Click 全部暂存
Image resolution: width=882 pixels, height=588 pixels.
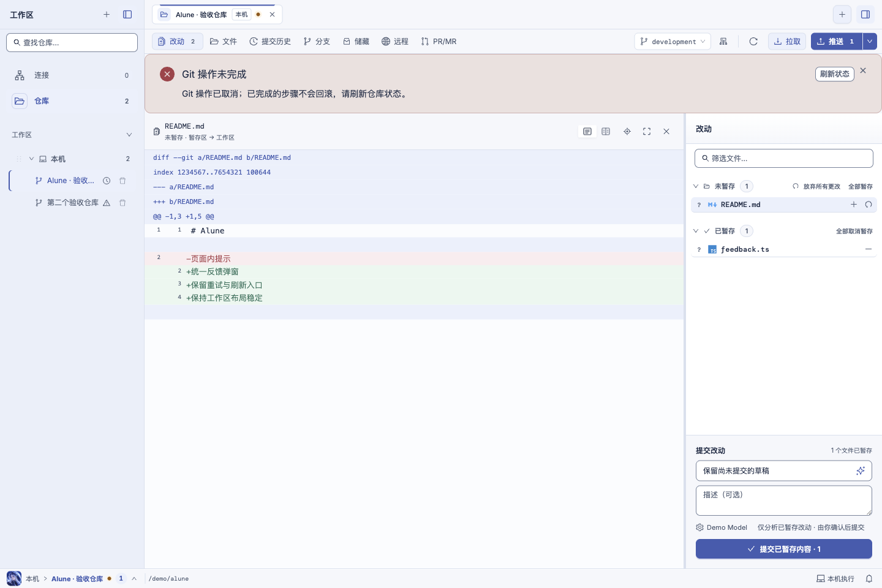pos(861,186)
